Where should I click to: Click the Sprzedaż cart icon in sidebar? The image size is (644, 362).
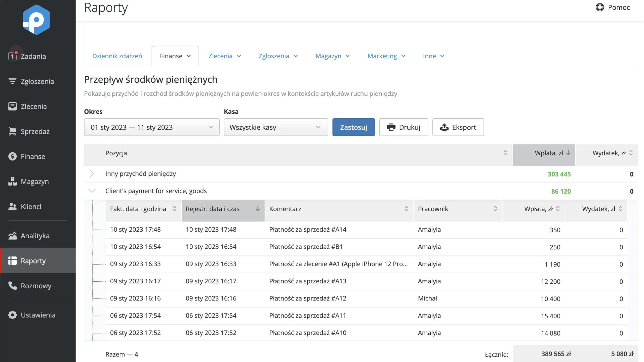12,131
